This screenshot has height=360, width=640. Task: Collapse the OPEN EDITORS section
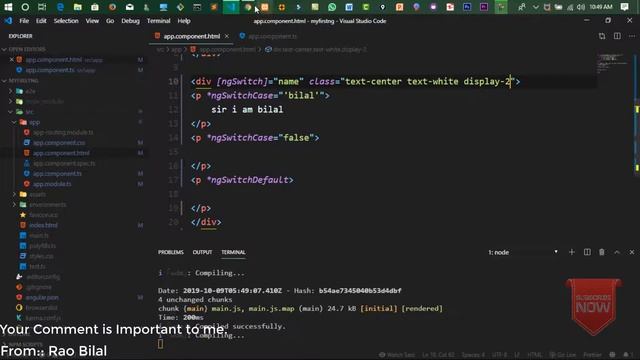click(24, 49)
